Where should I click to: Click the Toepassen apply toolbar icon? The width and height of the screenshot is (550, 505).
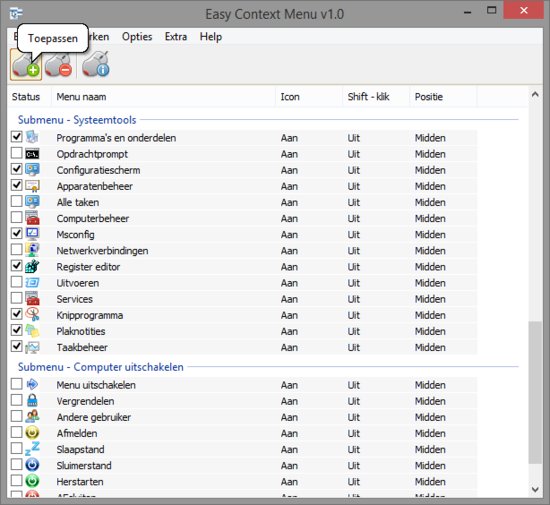click(x=26, y=65)
